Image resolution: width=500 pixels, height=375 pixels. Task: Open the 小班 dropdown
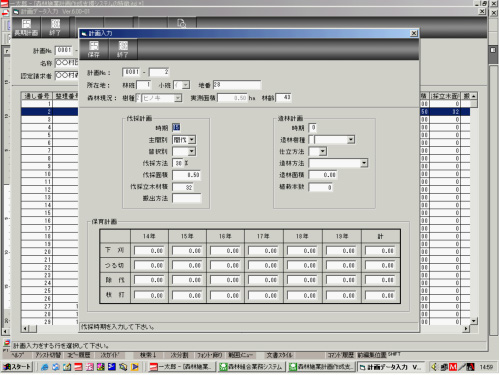(186, 85)
